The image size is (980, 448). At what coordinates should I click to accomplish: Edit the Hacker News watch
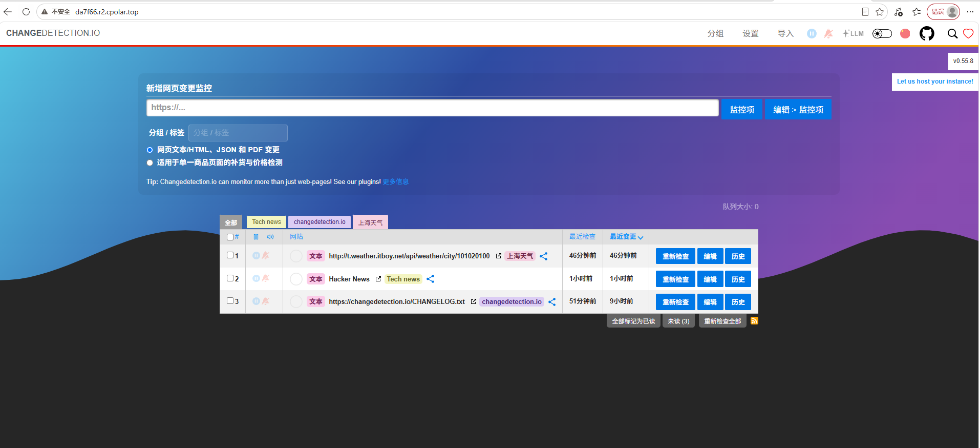pos(710,279)
